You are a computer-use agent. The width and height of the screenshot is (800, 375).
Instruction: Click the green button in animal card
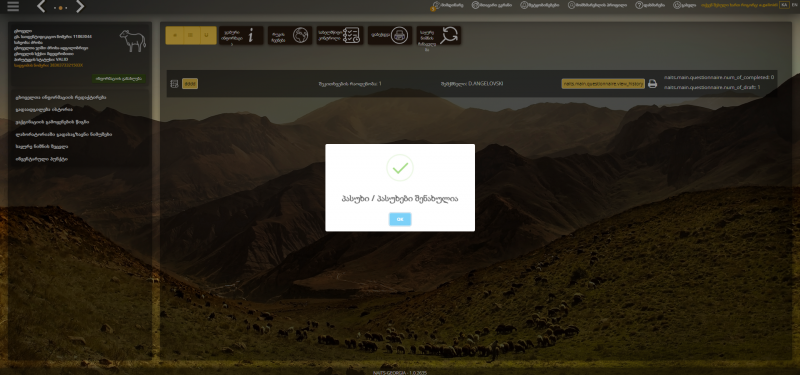pyautogui.click(x=119, y=79)
